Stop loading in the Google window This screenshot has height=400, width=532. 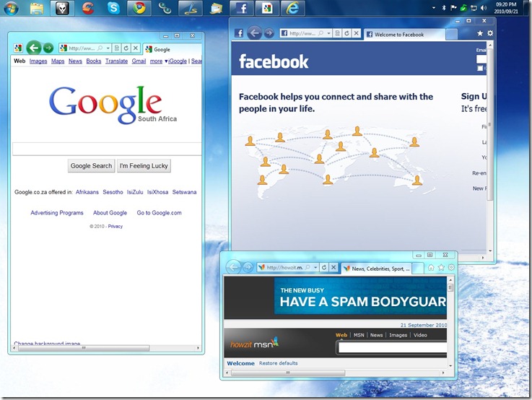pos(136,48)
